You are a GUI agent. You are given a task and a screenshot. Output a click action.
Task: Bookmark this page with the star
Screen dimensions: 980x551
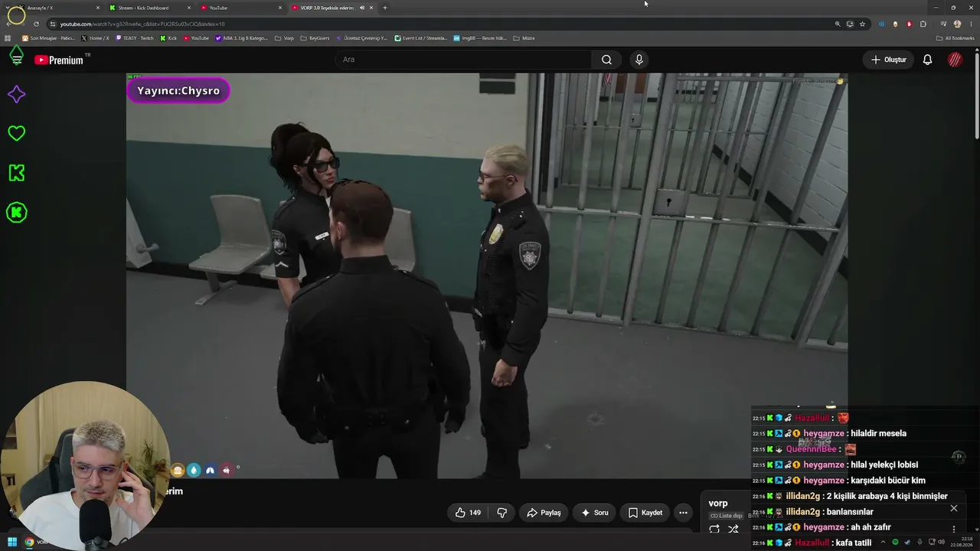click(862, 24)
